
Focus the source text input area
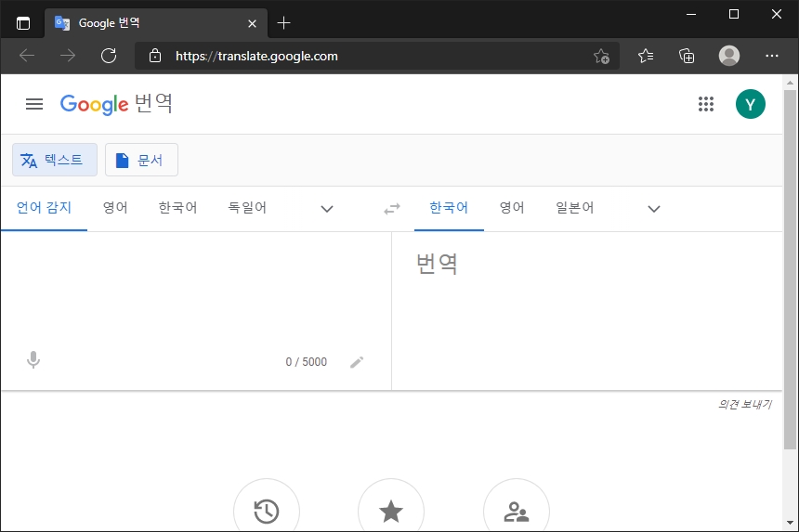coord(196,288)
